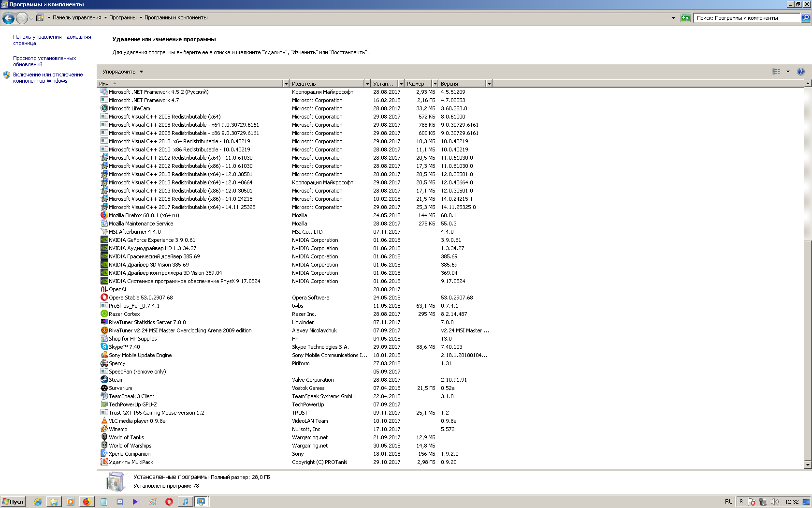This screenshot has width=812, height=508.
Task: Select the World of Warships icon
Action: coord(104,446)
